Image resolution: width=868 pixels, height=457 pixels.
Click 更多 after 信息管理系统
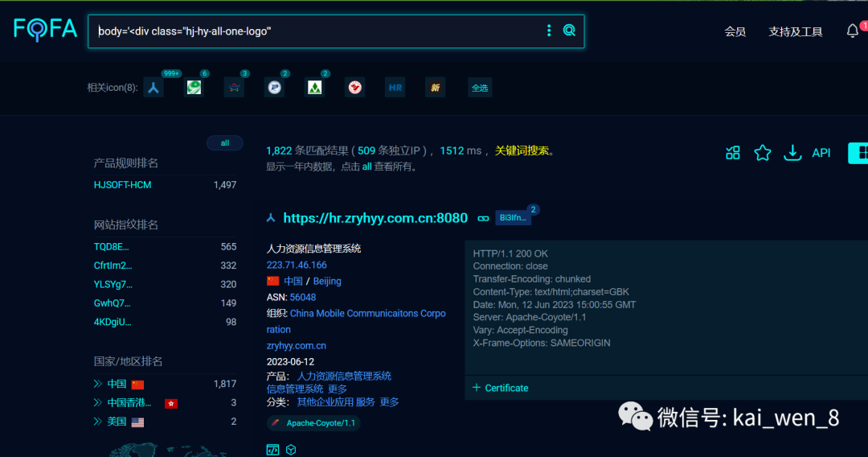point(337,389)
